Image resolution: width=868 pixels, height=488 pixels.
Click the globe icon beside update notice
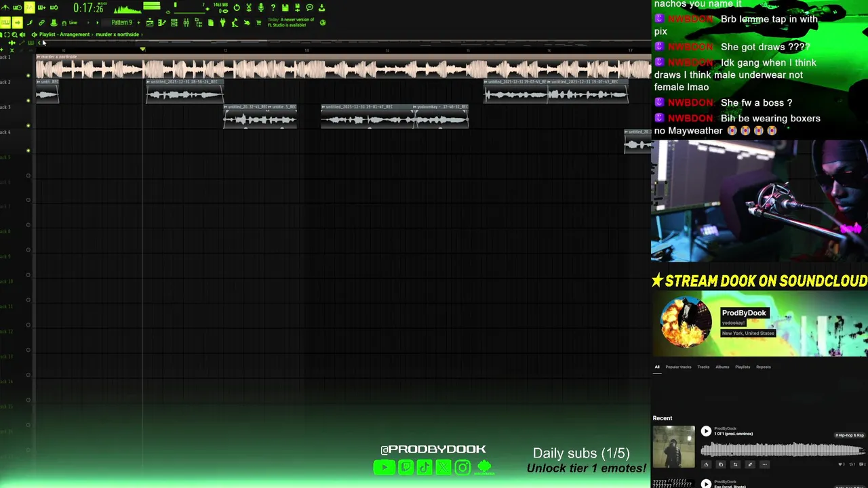coord(323,23)
